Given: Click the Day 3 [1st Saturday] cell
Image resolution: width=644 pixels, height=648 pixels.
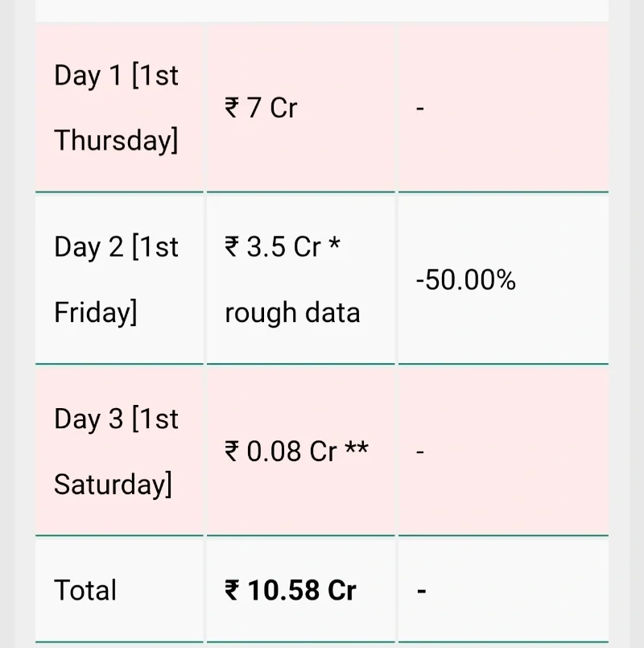Looking at the screenshot, I should 118,451.
